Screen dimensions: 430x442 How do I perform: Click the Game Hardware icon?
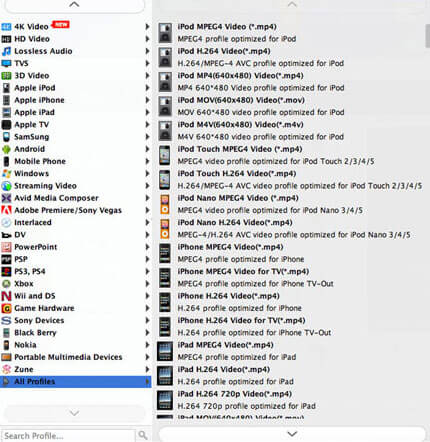6,308
